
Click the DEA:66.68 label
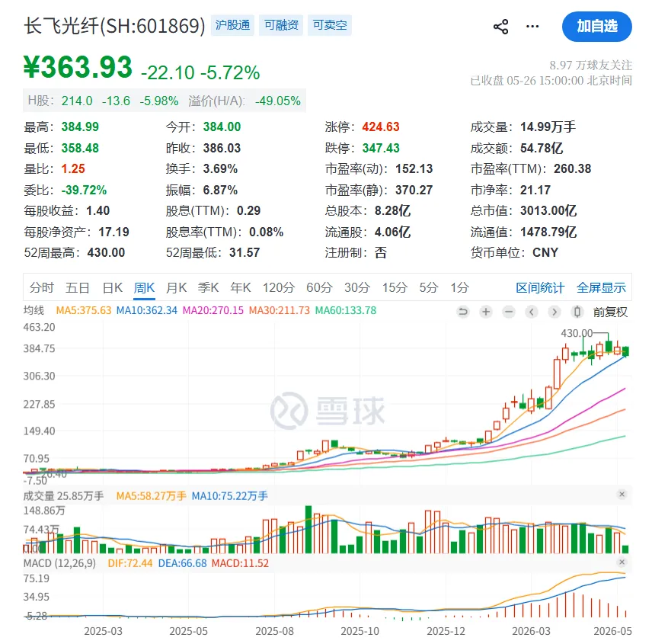183,563
